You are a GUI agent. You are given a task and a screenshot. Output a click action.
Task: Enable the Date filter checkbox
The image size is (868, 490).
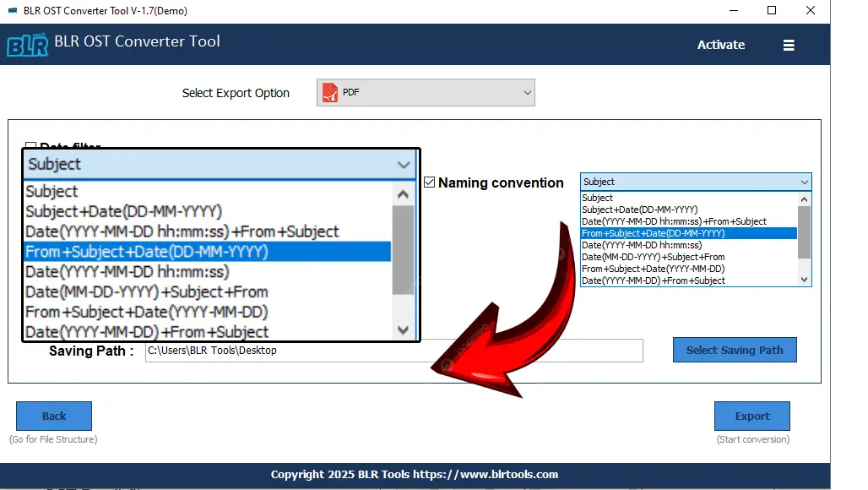coord(31,147)
